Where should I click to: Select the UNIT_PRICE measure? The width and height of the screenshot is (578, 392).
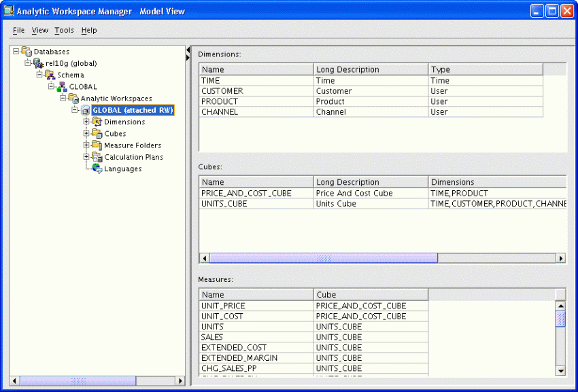313,306
